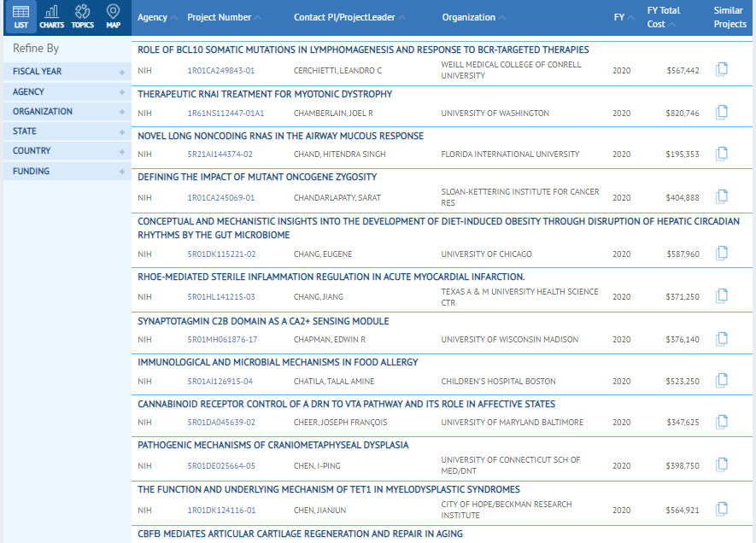Open Cannabinoid Receptor Control project title

(x=346, y=404)
